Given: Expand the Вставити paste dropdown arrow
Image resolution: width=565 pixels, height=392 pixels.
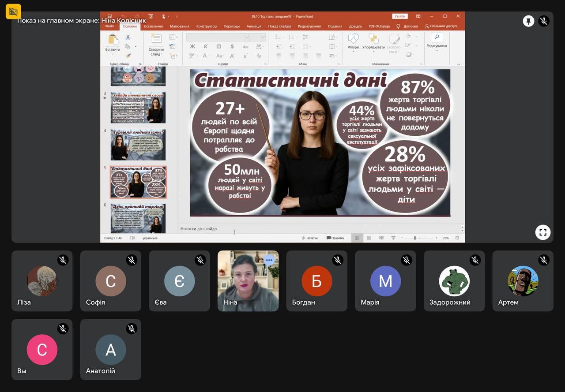Looking at the screenshot, I should coord(113,54).
